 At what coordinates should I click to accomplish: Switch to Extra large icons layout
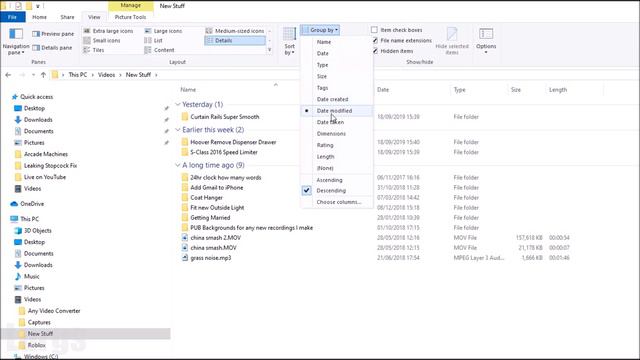108,31
